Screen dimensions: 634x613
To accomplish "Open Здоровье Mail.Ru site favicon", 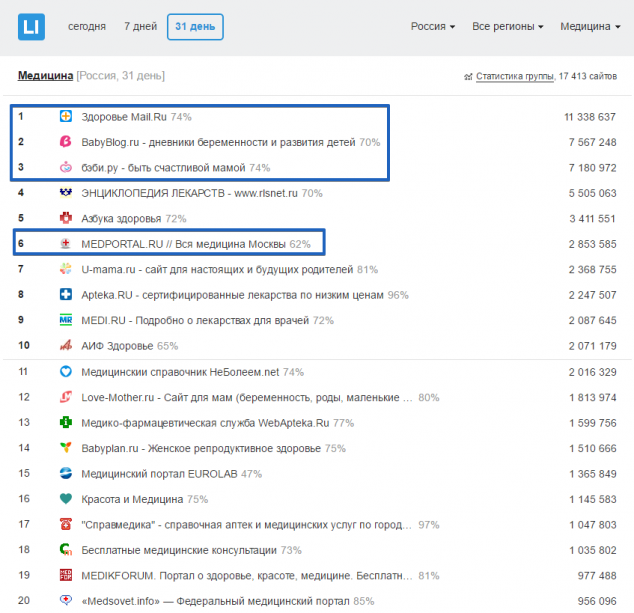I will click(66, 116).
